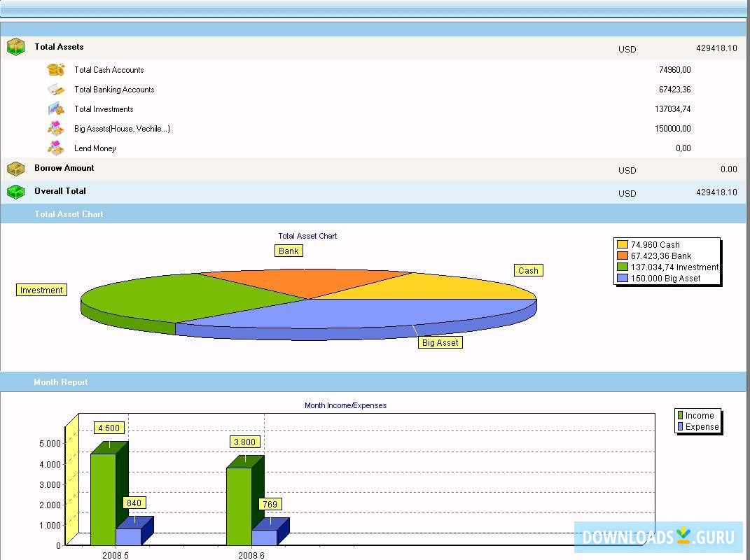Click the 2008 6 blue expense bar

pos(265,537)
